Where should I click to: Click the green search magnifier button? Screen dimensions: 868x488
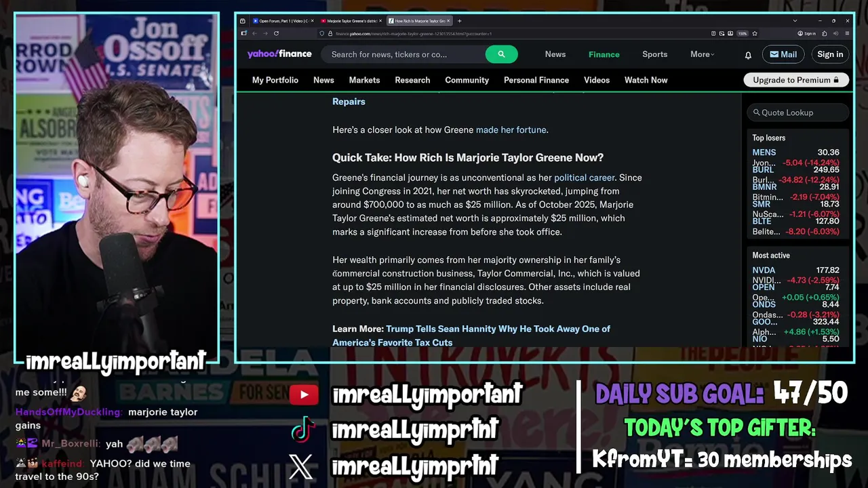coord(501,54)
